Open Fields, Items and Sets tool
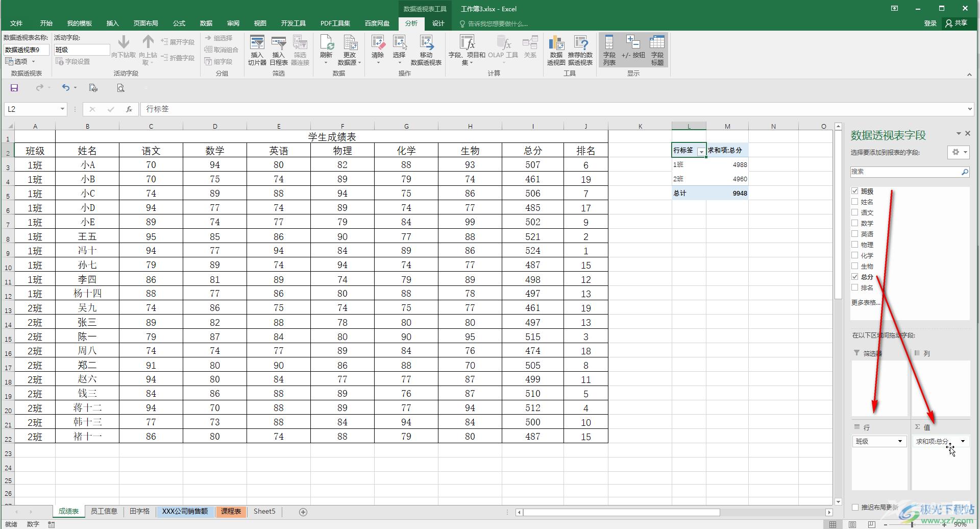 point(467,50)
